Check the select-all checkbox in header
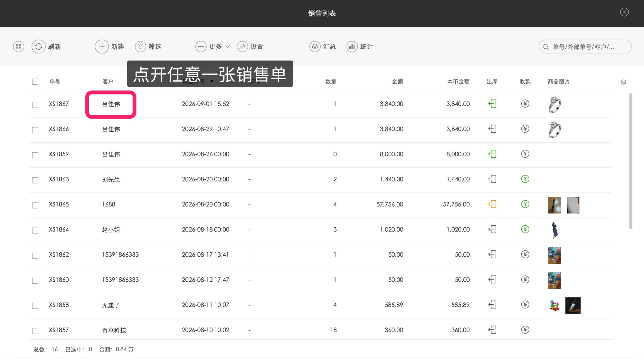Screen dimensions: 644x359 35,82
